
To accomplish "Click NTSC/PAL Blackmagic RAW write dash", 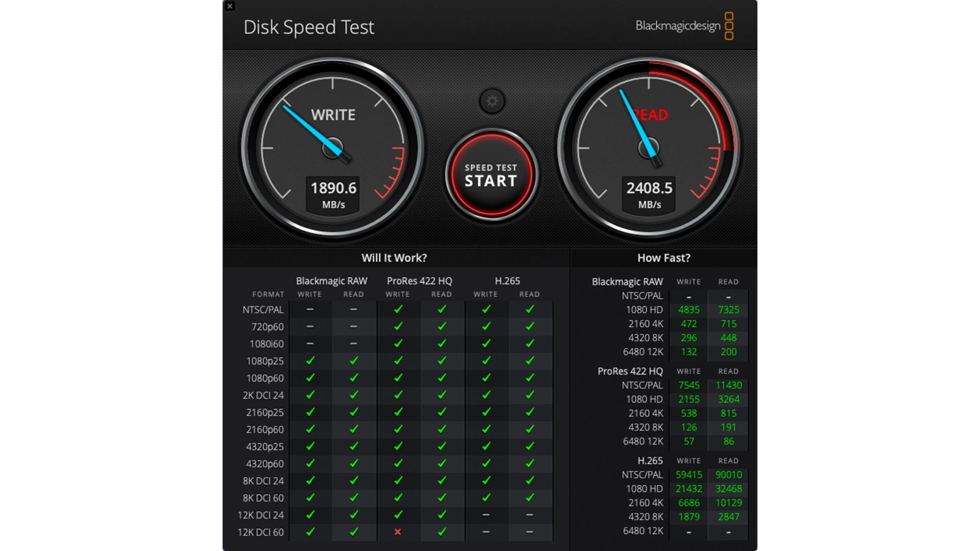I will (x=310, y=309).
